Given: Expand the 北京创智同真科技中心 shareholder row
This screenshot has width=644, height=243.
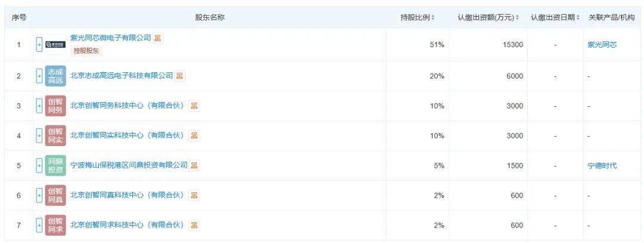Looking at the screenshot, I should pos(39,195).
